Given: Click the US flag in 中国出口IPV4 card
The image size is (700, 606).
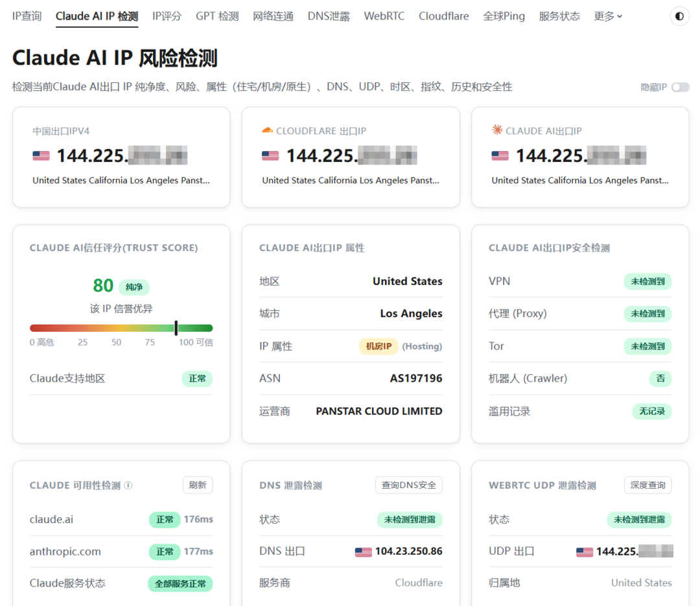Looking at the screenshot, I should point(41,156).
